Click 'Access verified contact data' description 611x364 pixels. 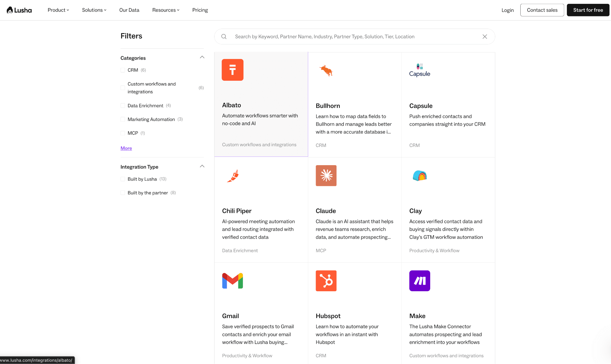click(446, 229)
